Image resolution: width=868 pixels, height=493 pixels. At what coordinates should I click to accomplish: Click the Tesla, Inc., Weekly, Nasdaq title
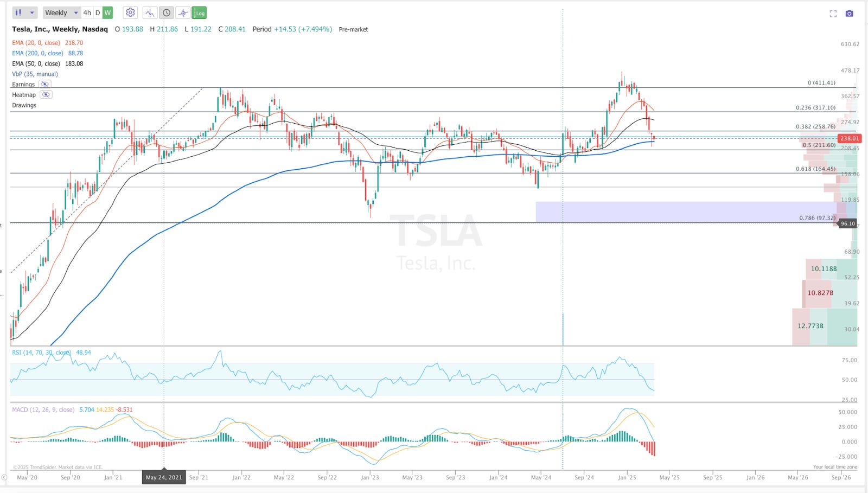click(60, 29)
